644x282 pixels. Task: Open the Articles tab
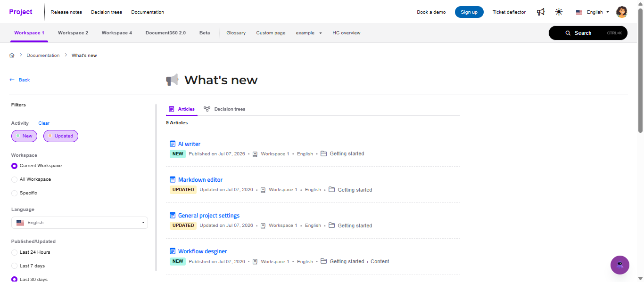[x=182, y=109]
